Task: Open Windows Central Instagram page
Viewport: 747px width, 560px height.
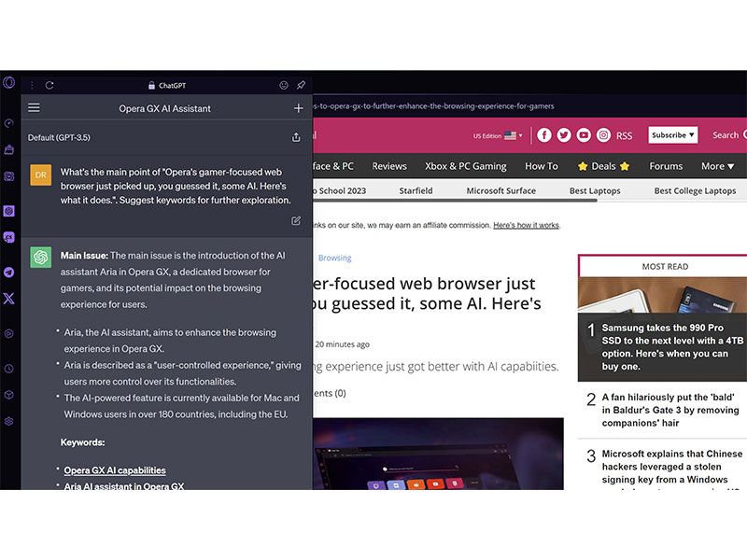Action: [x=603, y=135]
